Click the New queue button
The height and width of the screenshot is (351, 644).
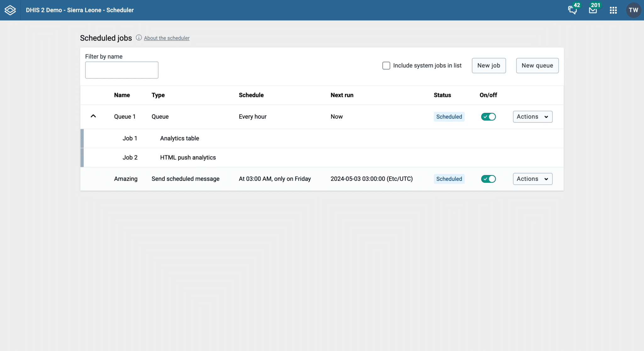[537, 65]
